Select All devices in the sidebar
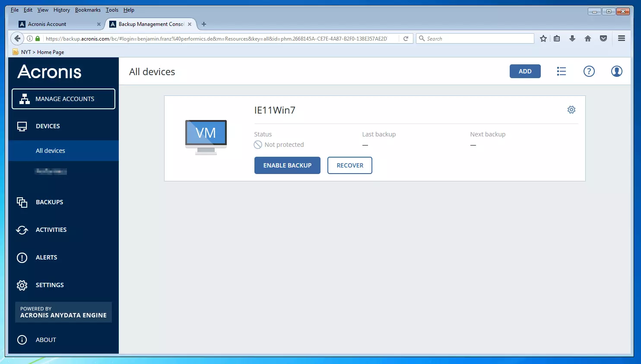Screen dimensions: 641x364 click(x=63, y=151)
